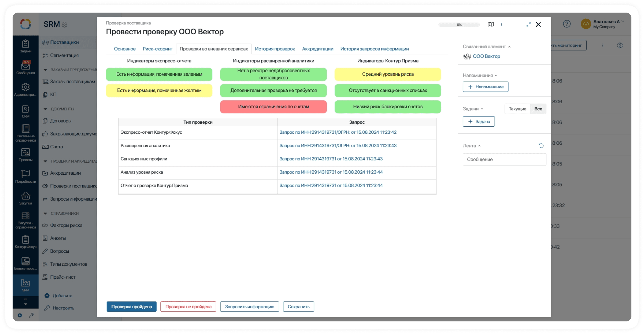Image resolution: width=644 pixels, height=334 pixels.
Task: Open the three-dot menu in dialog header
Action: 502,24
